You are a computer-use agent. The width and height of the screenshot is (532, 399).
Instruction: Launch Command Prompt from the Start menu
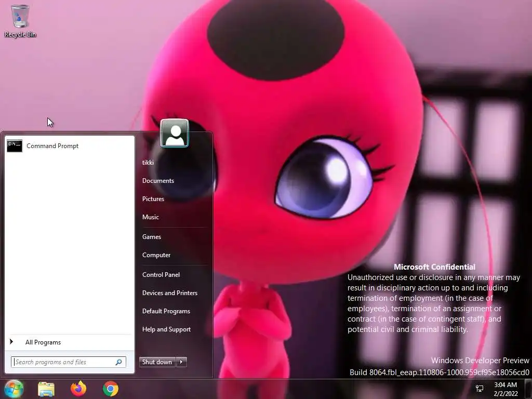pyautogui.click(x=70, y=146)
